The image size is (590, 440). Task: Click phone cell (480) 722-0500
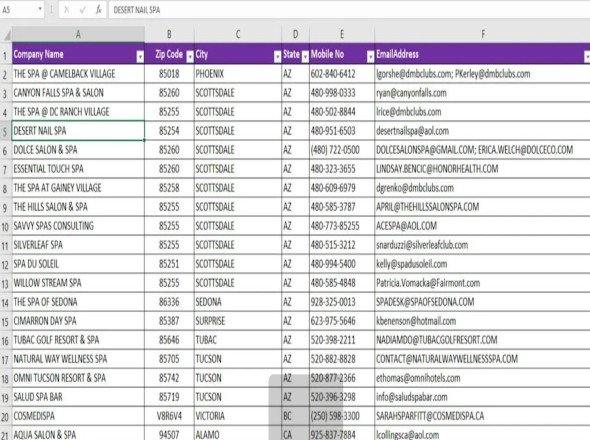pos(342,150)
